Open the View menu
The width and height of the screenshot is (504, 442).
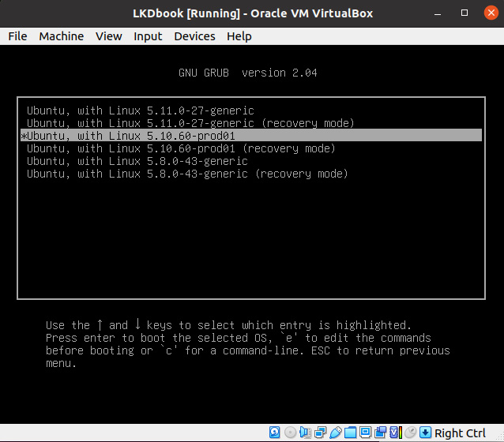tap(109, 36)
